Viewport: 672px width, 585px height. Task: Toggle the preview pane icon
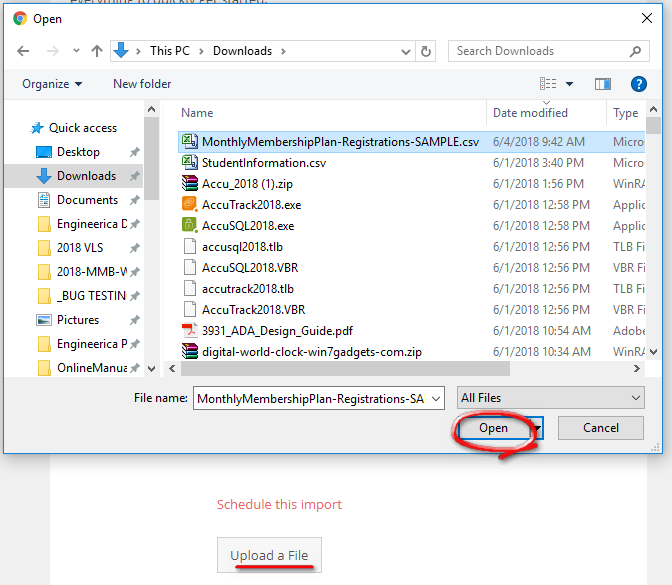[603, 84]
